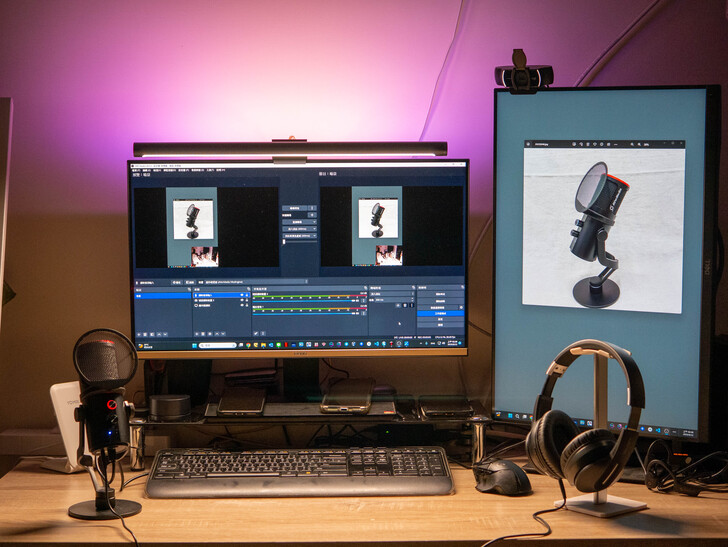728x547 pixels.
Task: Click the top Start Streaming button in Controls
Action: coord(441,294)
